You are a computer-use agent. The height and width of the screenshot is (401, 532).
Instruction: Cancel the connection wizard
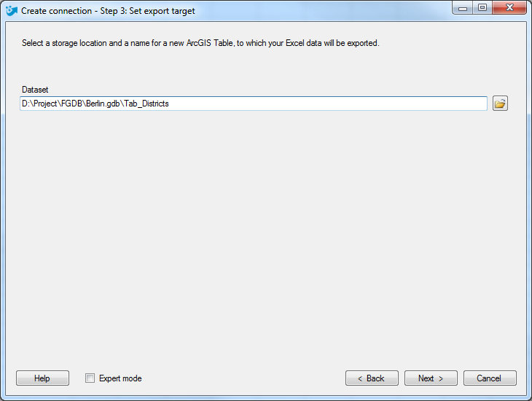pos(490,378)
